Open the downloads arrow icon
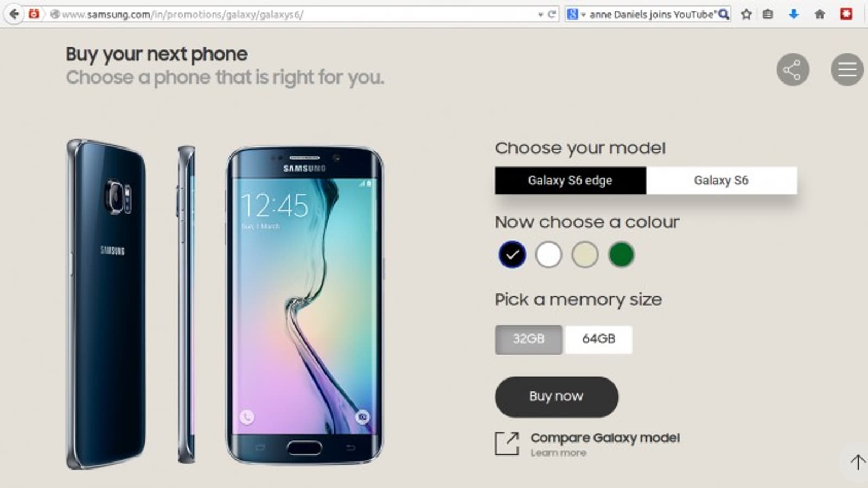The image size is (868, 488). pyautogui.click(x=793, y=14)
